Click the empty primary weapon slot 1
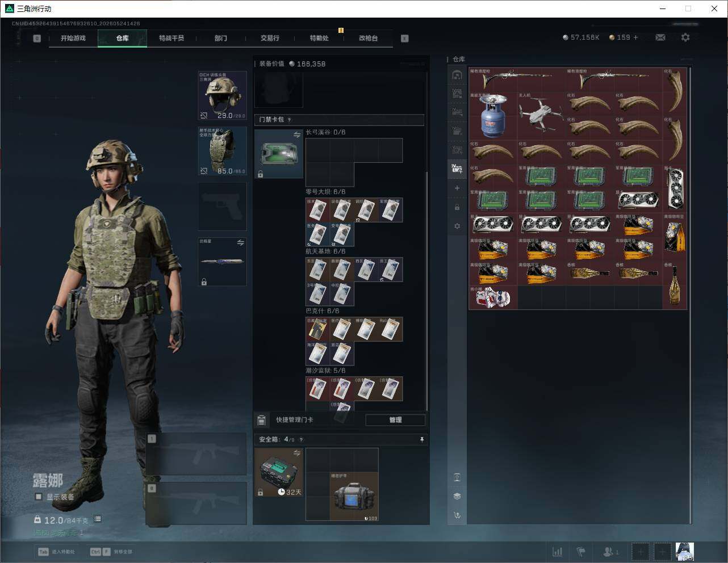 (x=196, y=454)
